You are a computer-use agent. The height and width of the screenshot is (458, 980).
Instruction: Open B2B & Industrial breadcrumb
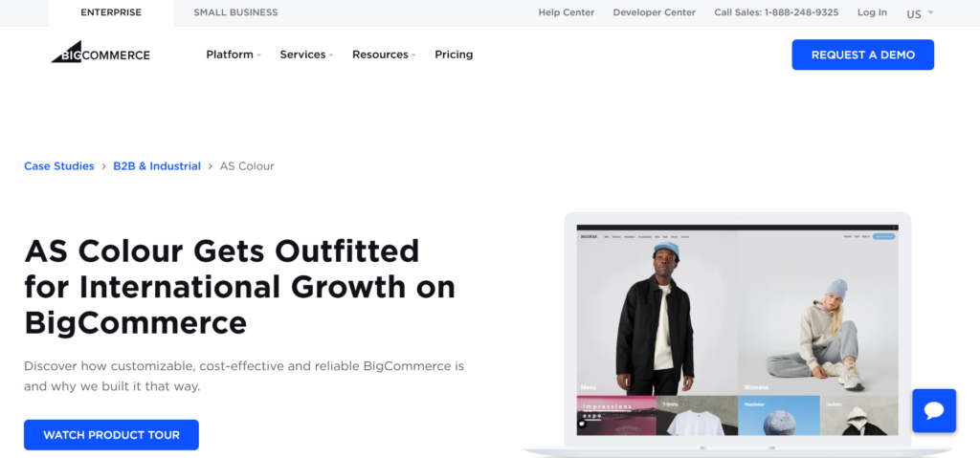tap(157, 166)
